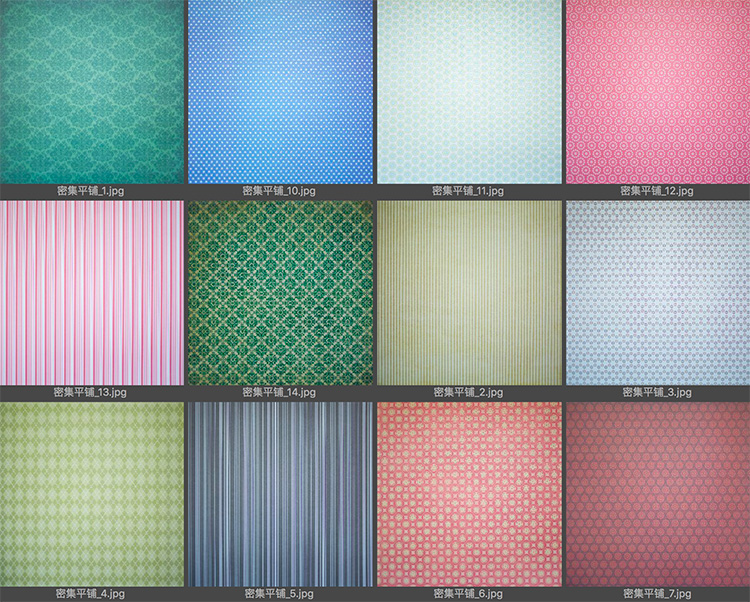Select the pink striped thumbnail 密集平铺_13.jpg
Screen dimensions: 750x602
coord(92,293)
